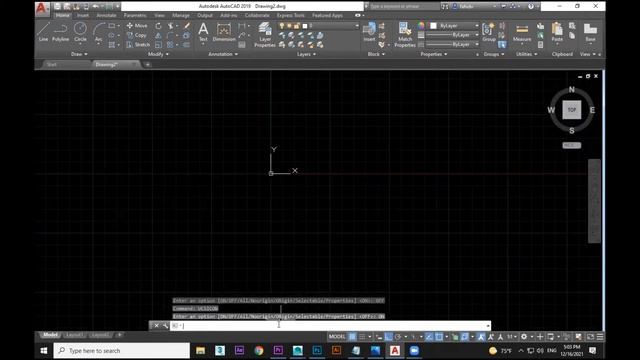
Task: Toggle object snap tracking in status bar
Action: (x=429, y=336)
